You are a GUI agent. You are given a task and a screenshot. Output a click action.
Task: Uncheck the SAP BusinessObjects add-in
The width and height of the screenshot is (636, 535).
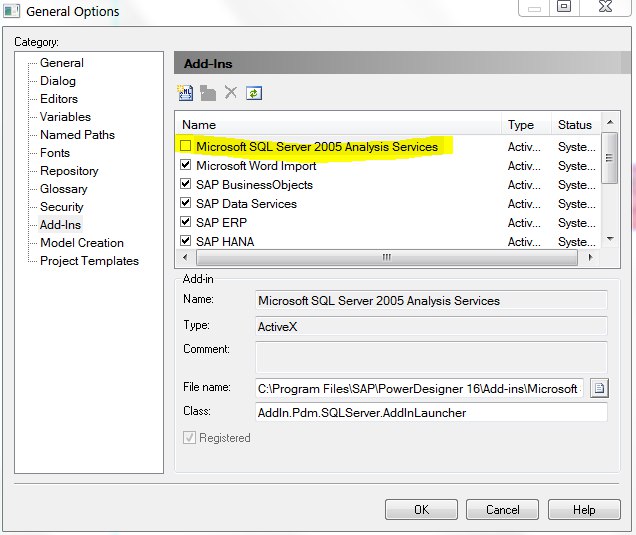click(185, 184)
